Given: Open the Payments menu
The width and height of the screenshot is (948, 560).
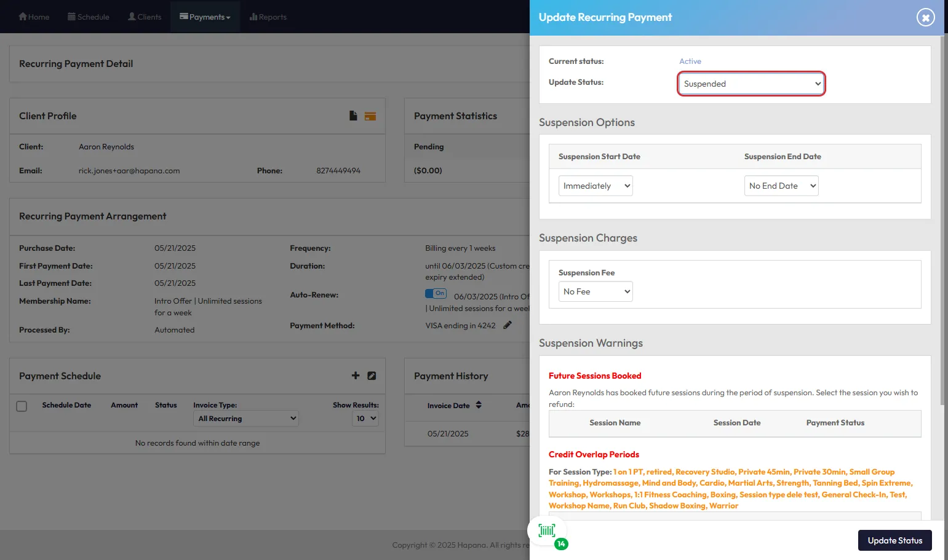Looking at the screenshot, I should tap(205, 17).
